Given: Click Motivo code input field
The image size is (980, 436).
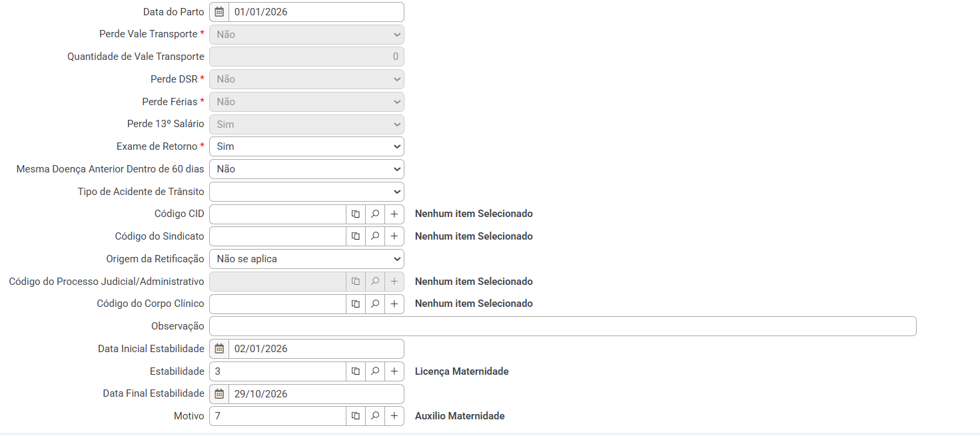Looking at the screenshot, I should (277, 416).
